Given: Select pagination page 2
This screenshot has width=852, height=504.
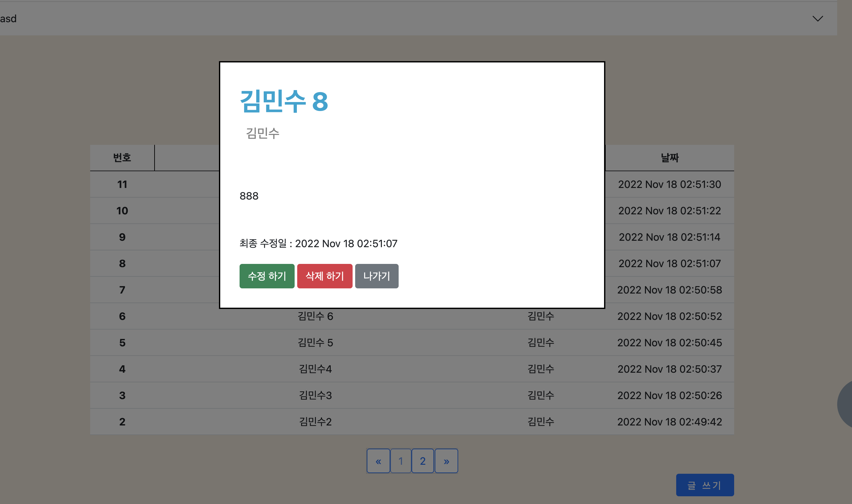Looking at the screenshot, I should 422,461.
